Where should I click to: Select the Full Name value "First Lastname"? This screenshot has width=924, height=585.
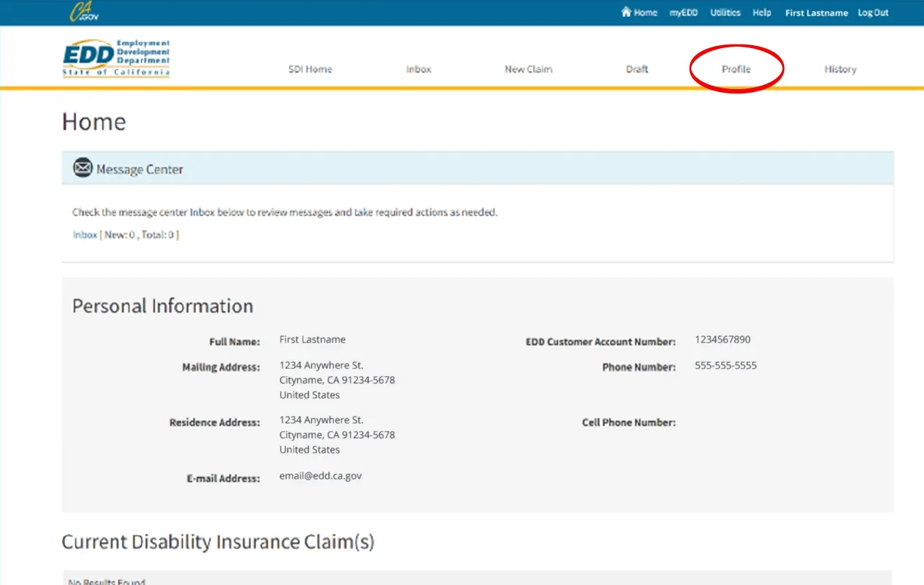[313, 340]
